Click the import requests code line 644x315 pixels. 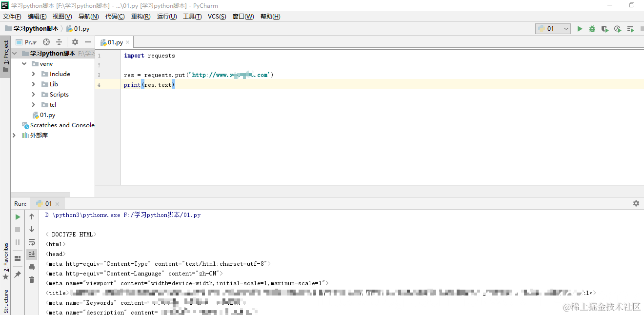(x=149, y=56)
